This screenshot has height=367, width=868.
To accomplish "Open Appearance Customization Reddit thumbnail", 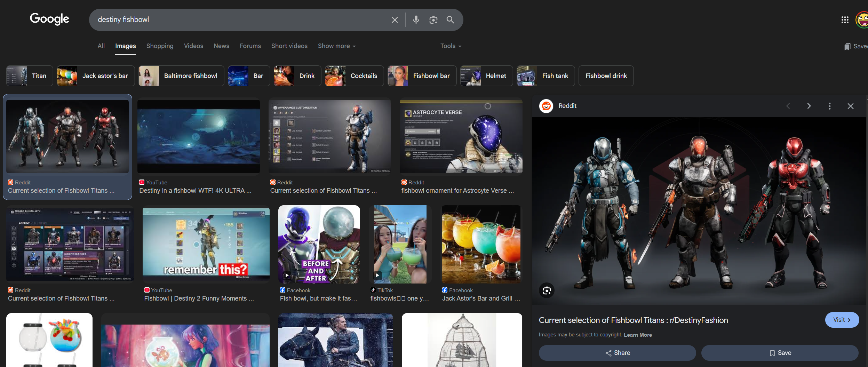I will click(330, 136).
